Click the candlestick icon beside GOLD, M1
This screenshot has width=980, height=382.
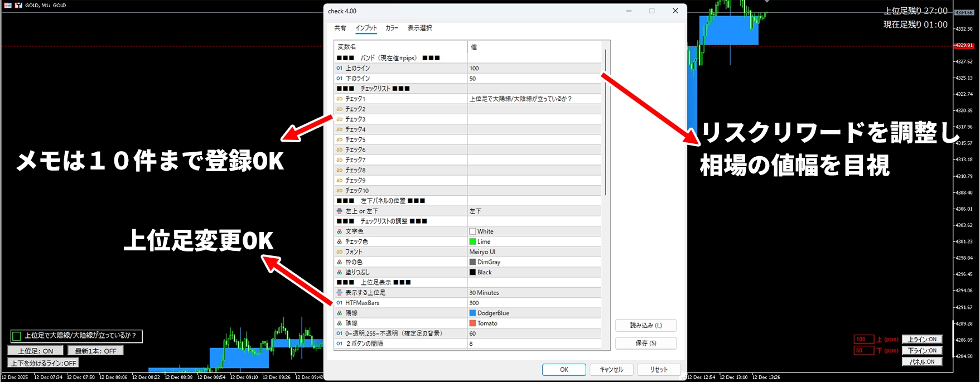tap(18, 5)
